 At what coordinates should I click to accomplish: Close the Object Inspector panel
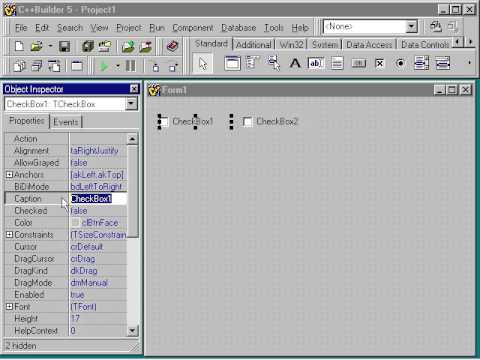(x=134, y=89)
